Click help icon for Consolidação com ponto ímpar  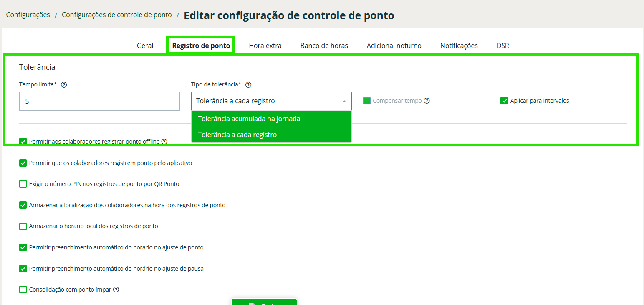(116, 290)
